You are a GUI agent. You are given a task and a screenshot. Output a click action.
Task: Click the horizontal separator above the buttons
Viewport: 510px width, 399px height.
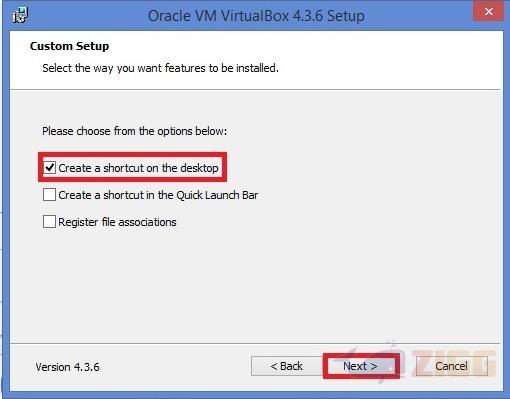pos(255,343)
